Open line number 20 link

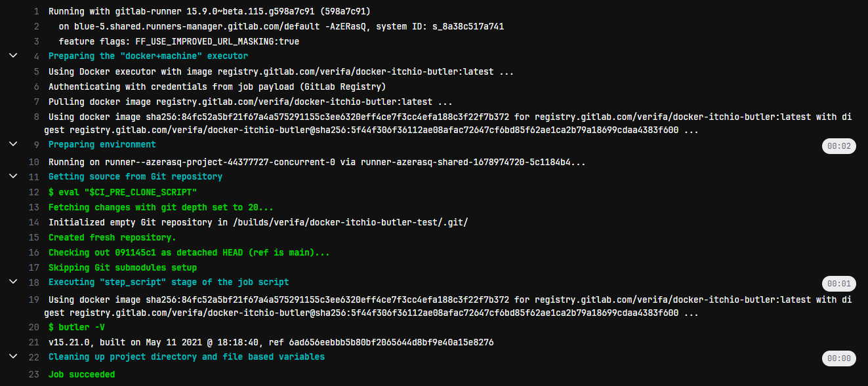click(x=34, y=326)
